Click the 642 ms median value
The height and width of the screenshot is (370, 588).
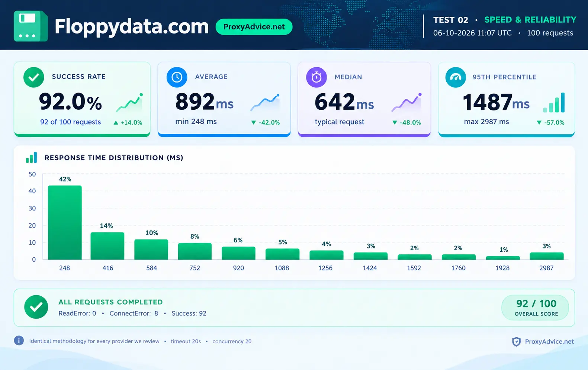click(344, 102)
